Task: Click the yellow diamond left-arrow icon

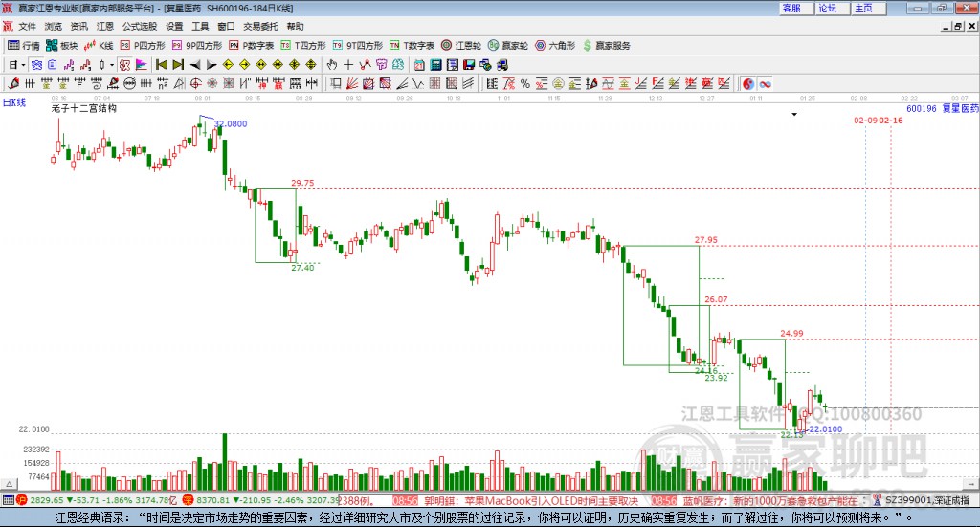Action: pyautogui.click(x=228, y=65)
